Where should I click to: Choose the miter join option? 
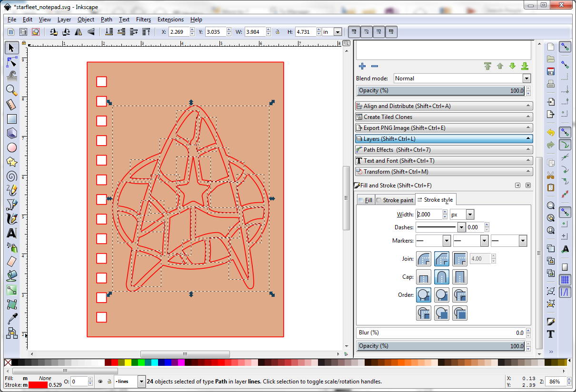pyautogui.click(x=460, y=259)
